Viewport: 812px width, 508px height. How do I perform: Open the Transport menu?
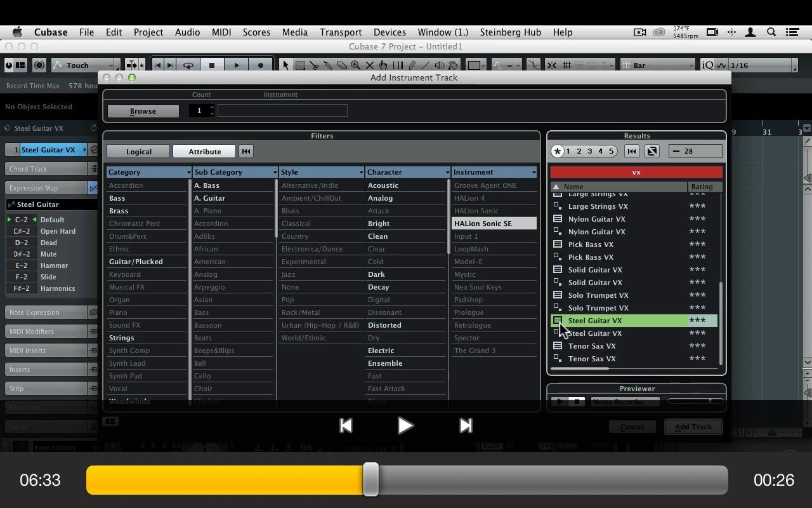[341, 32]
